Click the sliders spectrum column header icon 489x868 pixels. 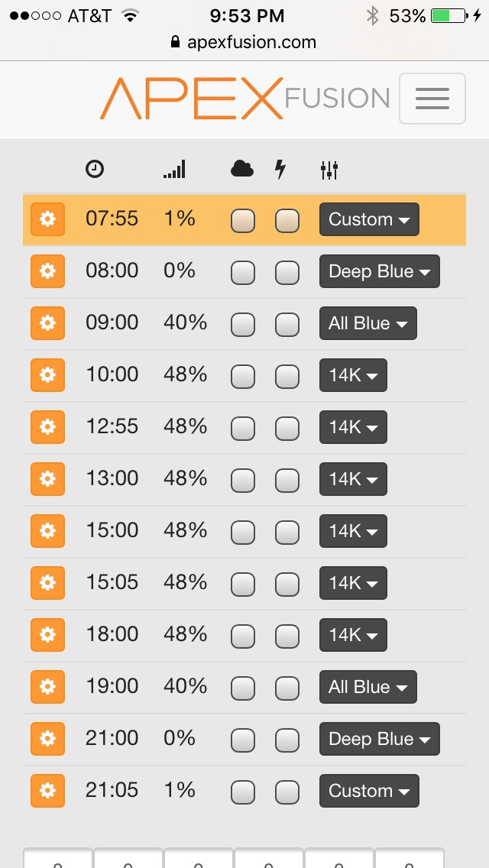(x=329, y=170)
